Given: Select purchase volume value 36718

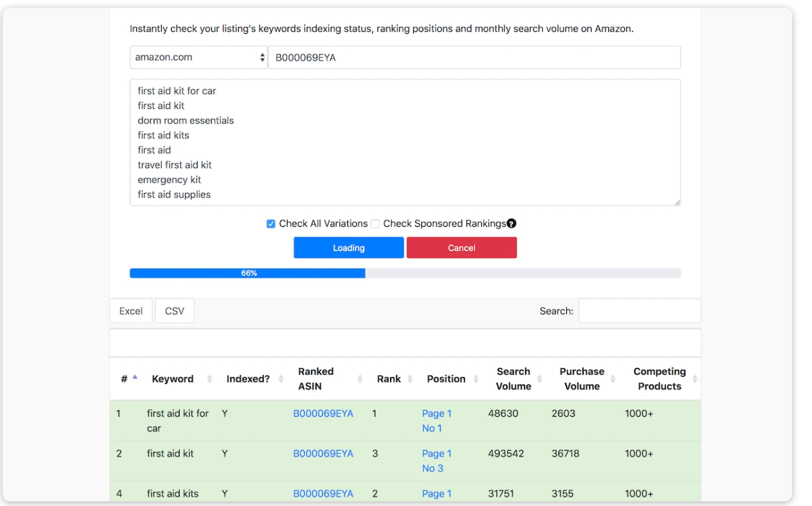Looking at the screenshot, I should click(566, 453).
